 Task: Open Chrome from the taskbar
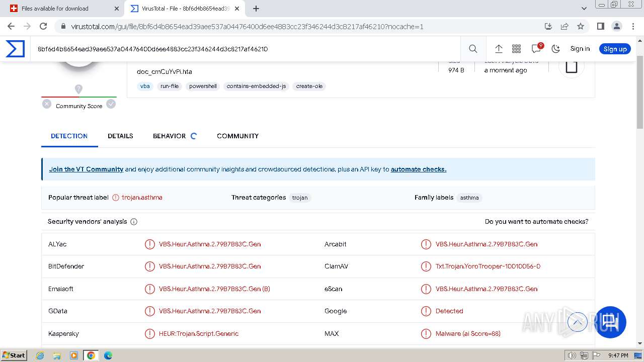[x=91, y=355]
